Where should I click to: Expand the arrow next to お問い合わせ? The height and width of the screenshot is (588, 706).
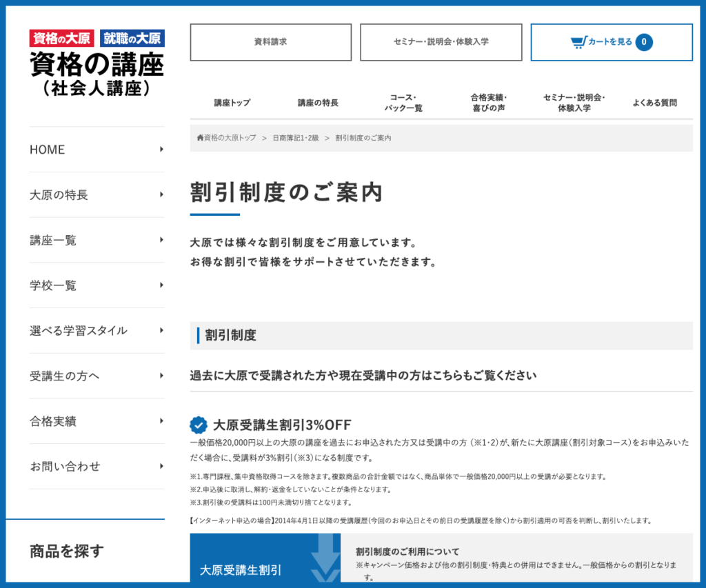[x=161, y=466]
